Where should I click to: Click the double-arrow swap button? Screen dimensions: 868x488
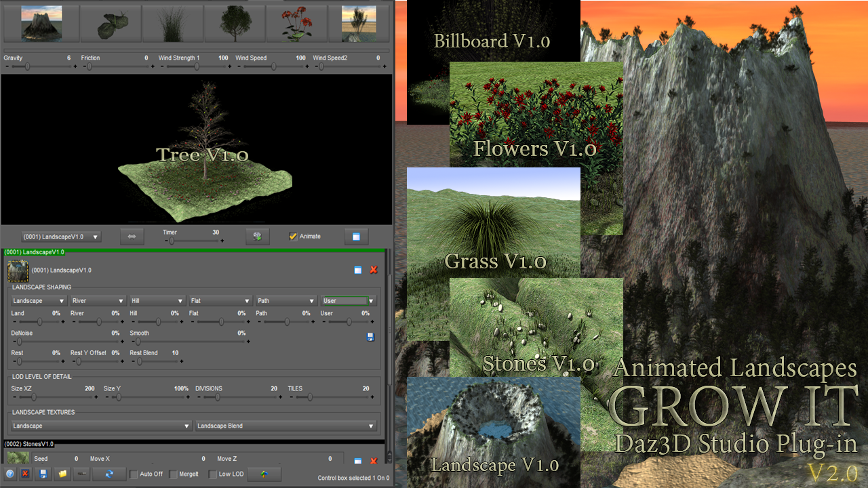point(132,237)
